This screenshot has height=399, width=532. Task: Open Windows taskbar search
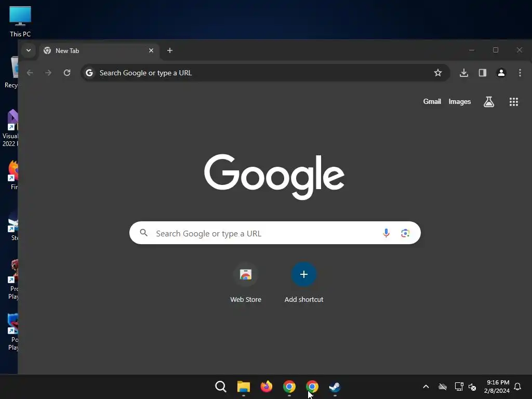pos(220,387)
